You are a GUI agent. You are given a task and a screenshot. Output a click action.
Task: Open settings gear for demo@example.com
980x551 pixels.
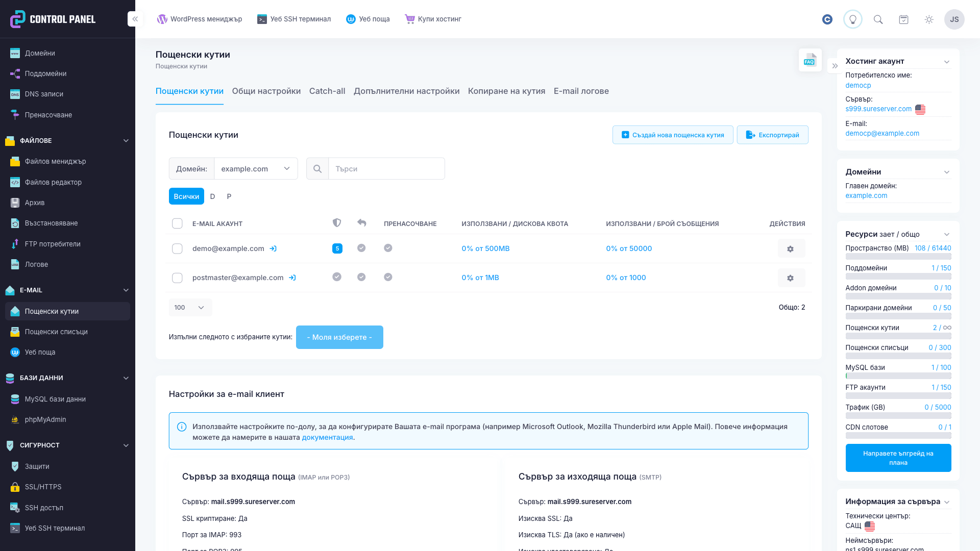[791, 249]
